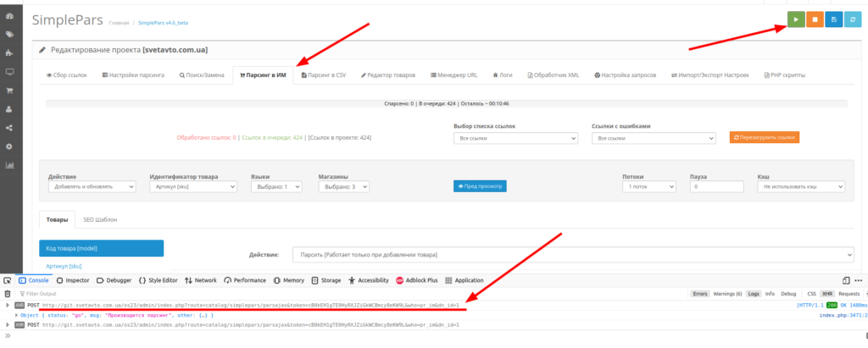Open the Dashboard sidebar icon
This screenshot has width=868, height=348.
click(x=8, y=16)
